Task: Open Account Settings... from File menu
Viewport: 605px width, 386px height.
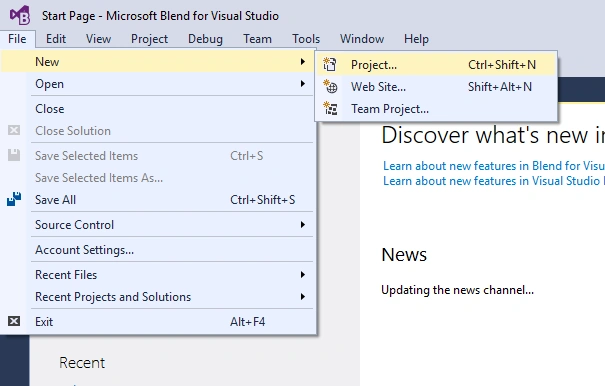Action: (x=158, y=250)
